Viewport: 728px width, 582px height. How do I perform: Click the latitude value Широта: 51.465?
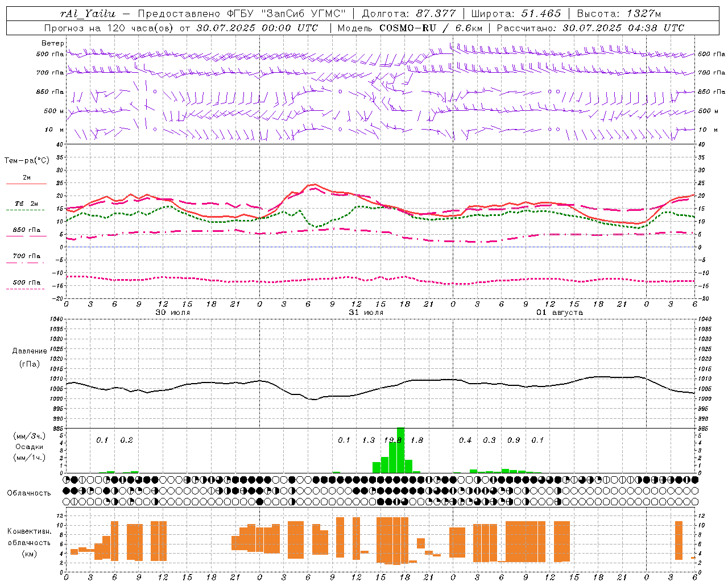tap(516, 14)
